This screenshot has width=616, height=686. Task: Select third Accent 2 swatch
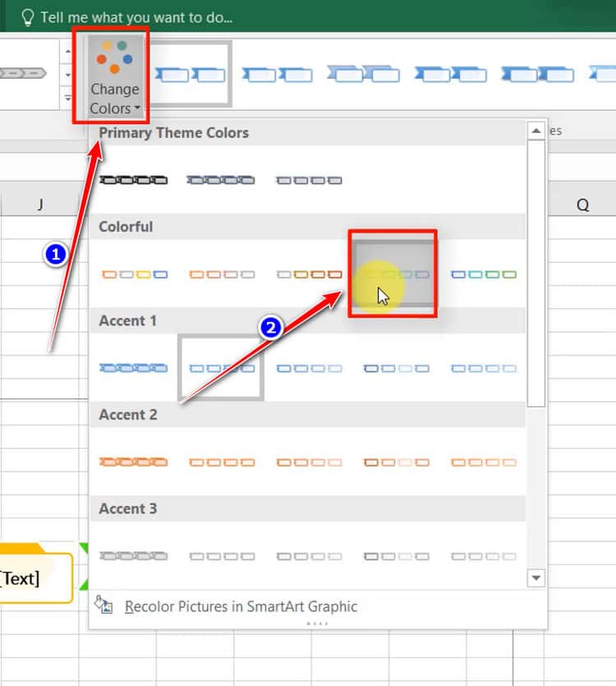310,463
